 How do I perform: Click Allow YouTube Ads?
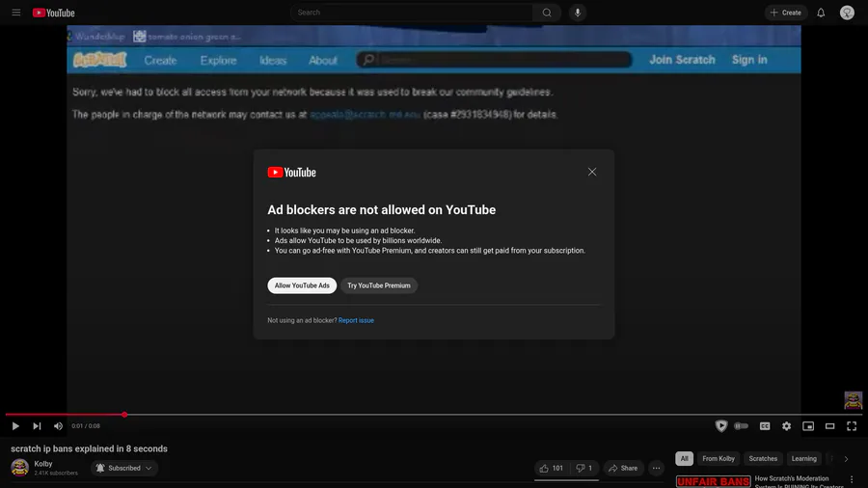302,285
